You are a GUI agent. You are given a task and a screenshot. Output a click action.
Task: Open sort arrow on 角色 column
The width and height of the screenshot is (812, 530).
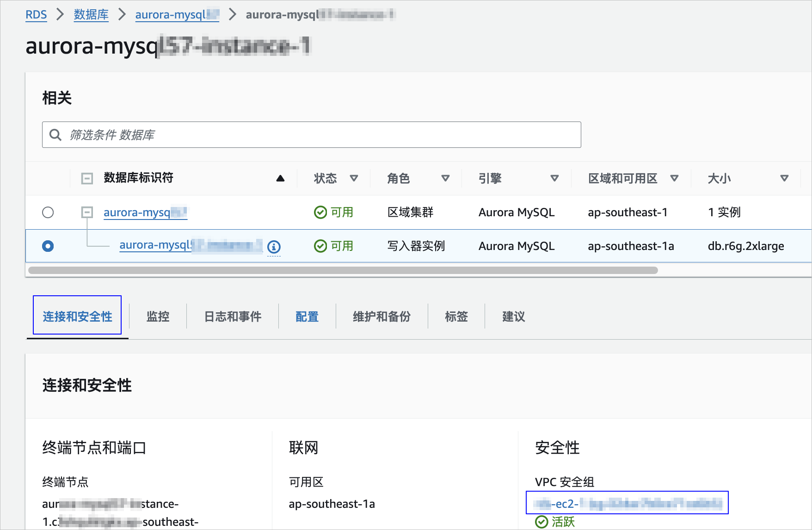(x=445, y=178)
